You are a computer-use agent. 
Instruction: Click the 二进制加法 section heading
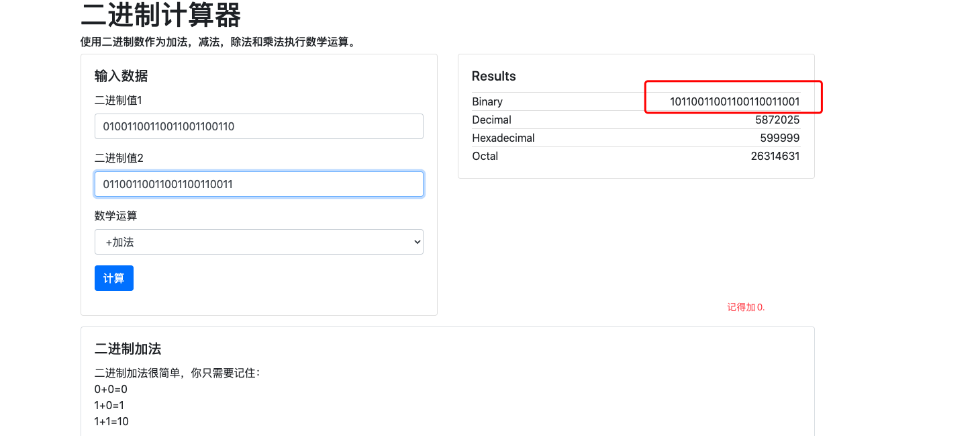128,349
